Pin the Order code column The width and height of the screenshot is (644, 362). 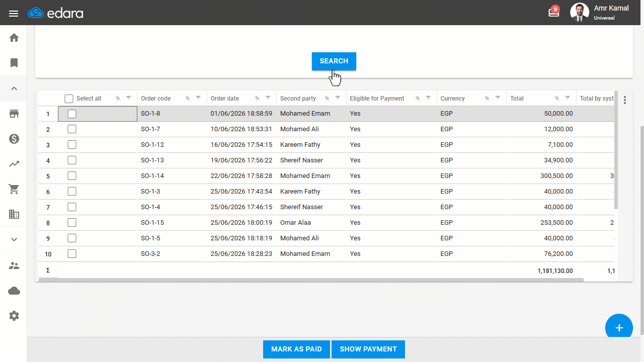[188, 99]
